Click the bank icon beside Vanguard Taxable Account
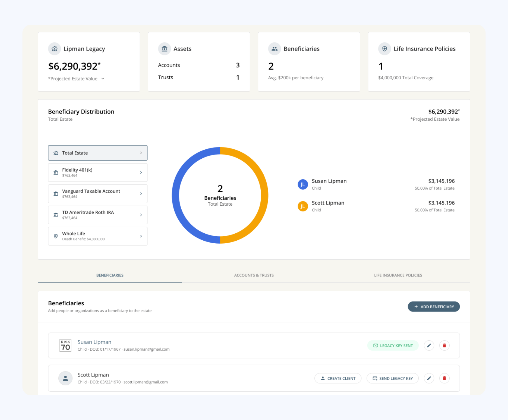This screenshot has height=420, width=508. (56, 194)
